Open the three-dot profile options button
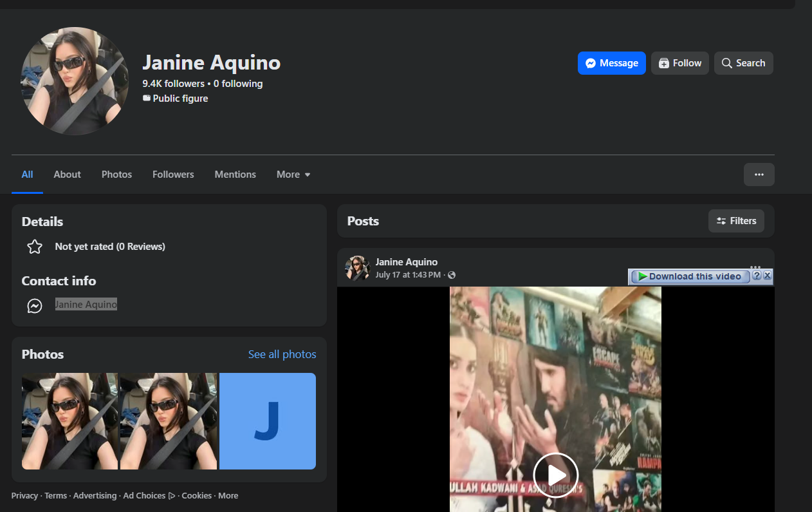 tap(759, 175)
